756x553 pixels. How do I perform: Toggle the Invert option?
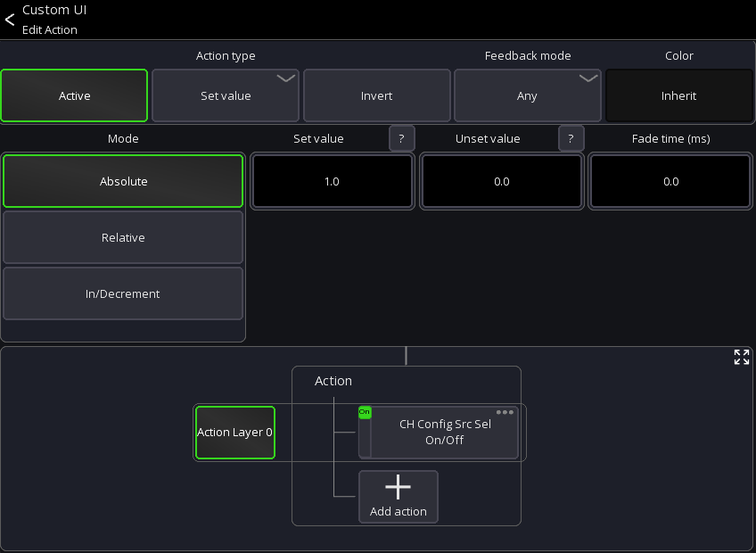coord(376,95)
